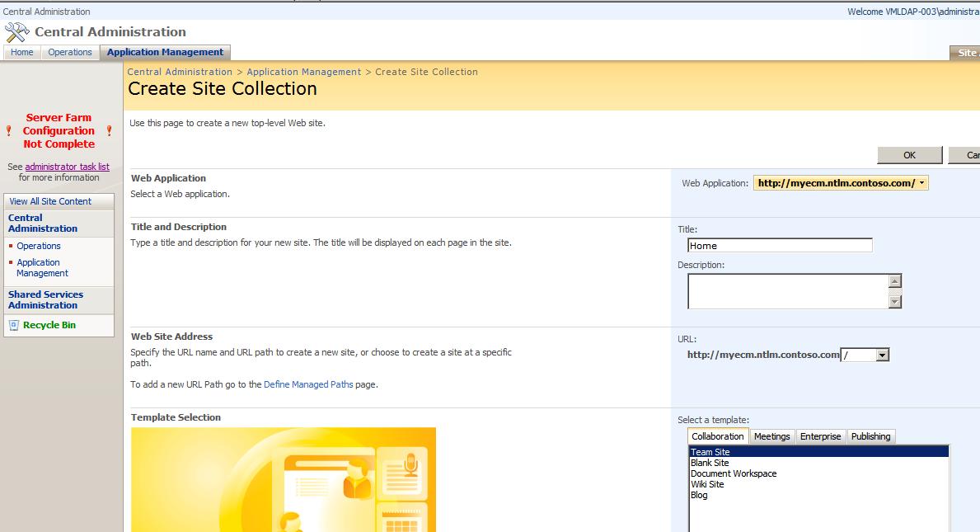Switch to the Publishing template tab

[870, 435]
